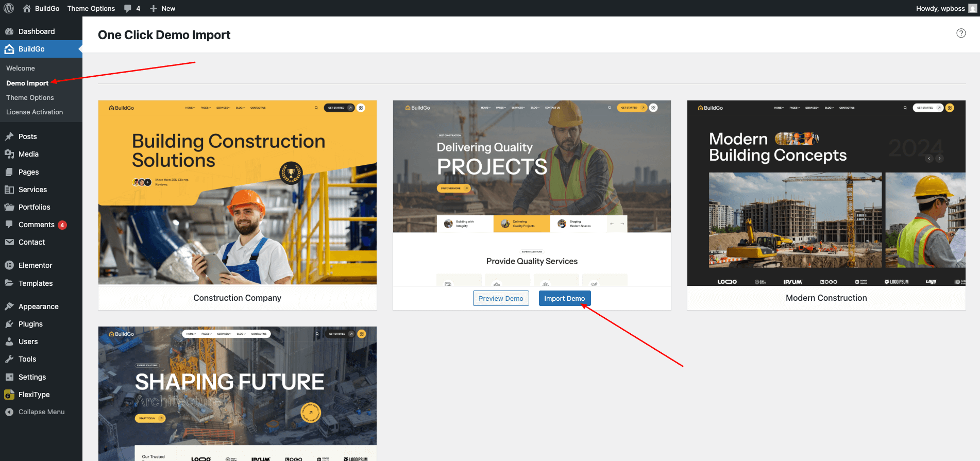Select the Delivering Quality Projects demo thumbnail
980x461 pixels.
532,193
